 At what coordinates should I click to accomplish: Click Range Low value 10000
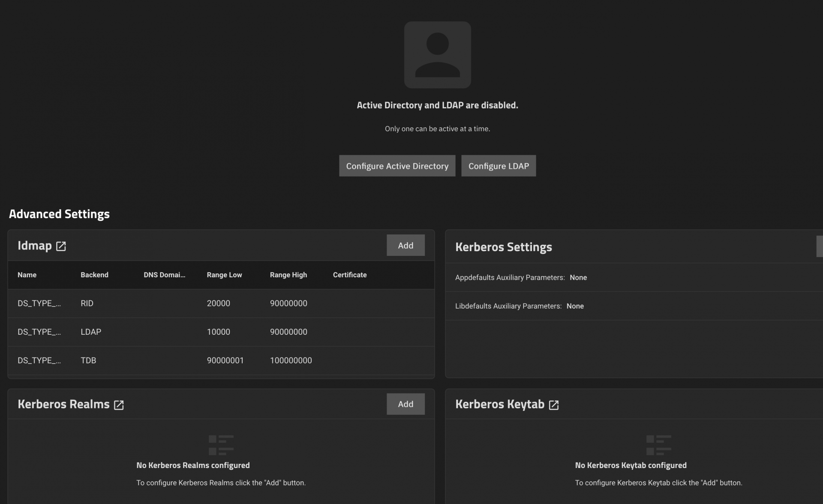(x=218, y=332)
